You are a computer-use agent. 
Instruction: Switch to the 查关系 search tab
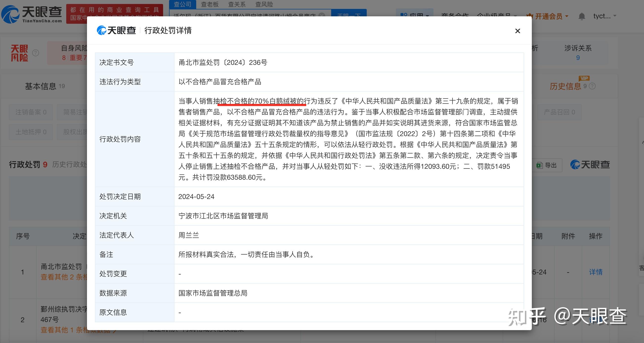point(237,4)
